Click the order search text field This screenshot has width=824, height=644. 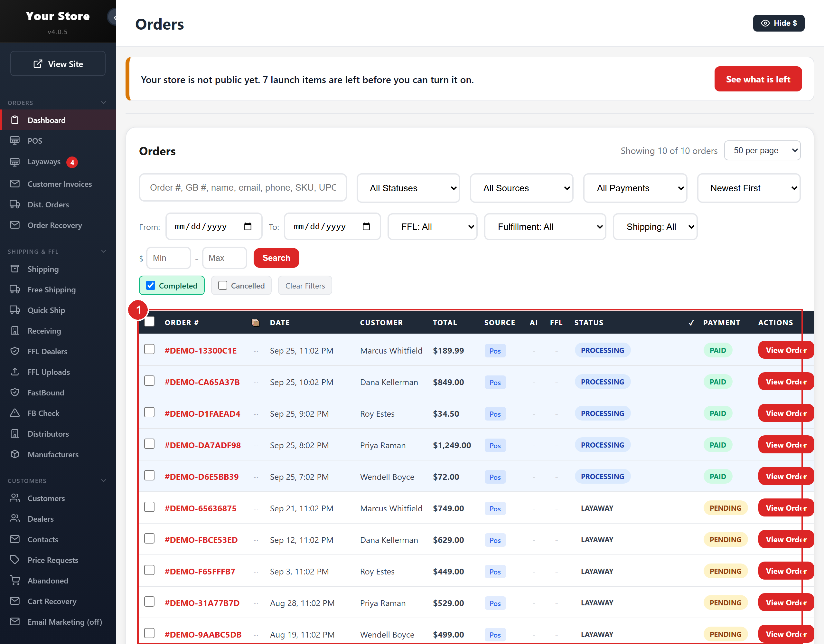[243, 188]
